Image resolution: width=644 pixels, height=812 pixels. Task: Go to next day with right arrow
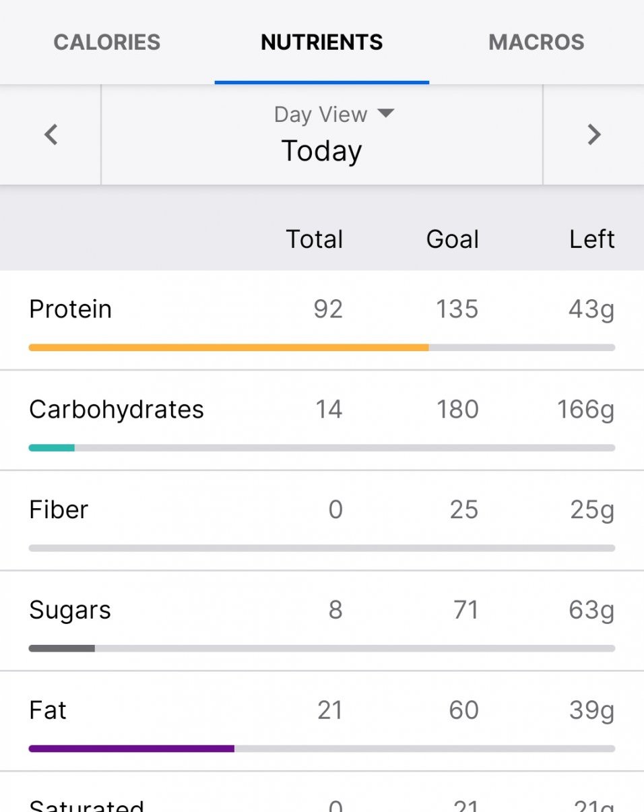(x=593, y=135)
